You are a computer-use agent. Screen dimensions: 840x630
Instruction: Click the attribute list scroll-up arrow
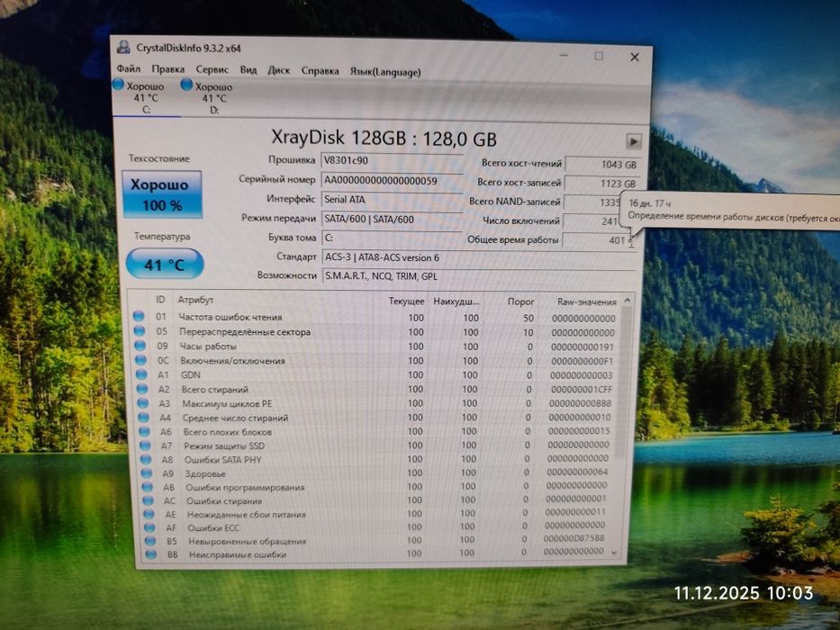point(628,301)
